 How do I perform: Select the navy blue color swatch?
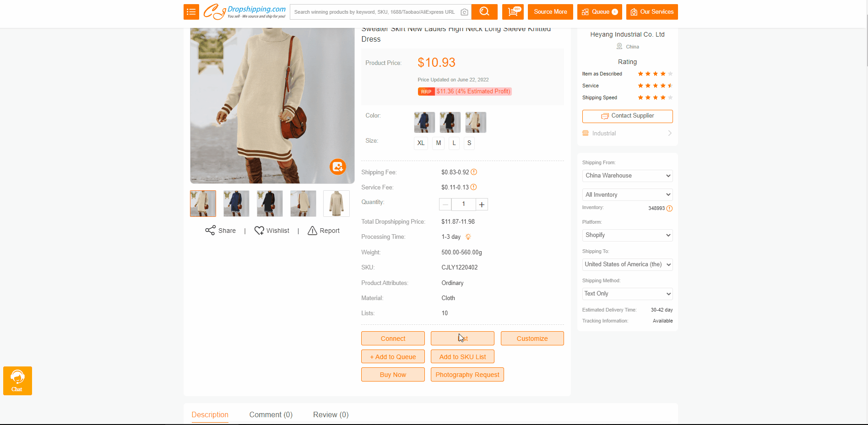424,123
